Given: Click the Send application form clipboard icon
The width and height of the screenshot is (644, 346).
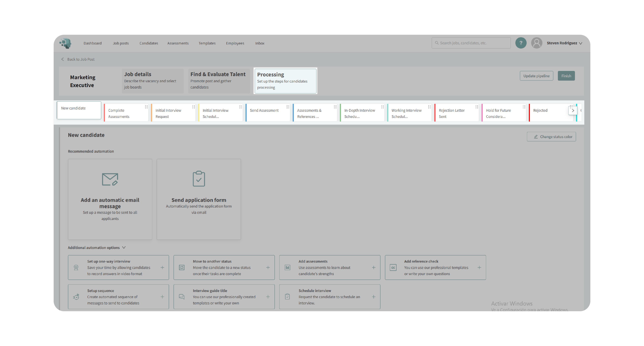Looking at the screenshot, I should [199, 179].
